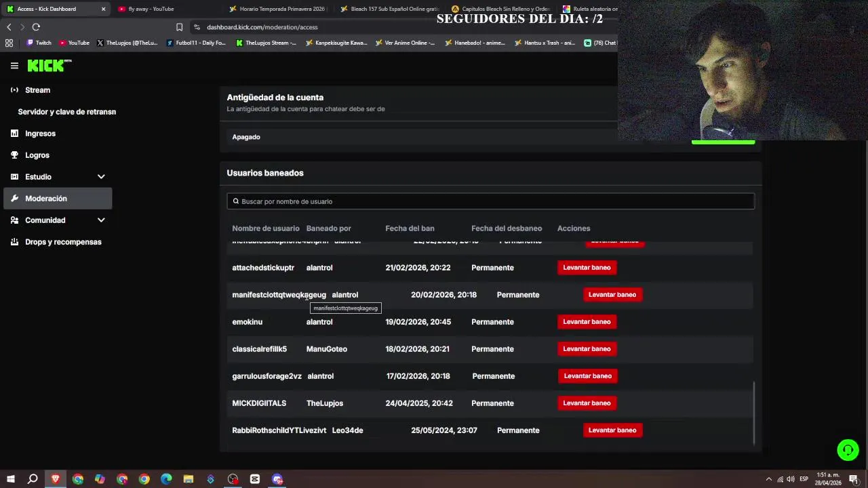Open Windows taskbar search
The height and width of the screenshot is (488, 868).
tap(33, 479)
